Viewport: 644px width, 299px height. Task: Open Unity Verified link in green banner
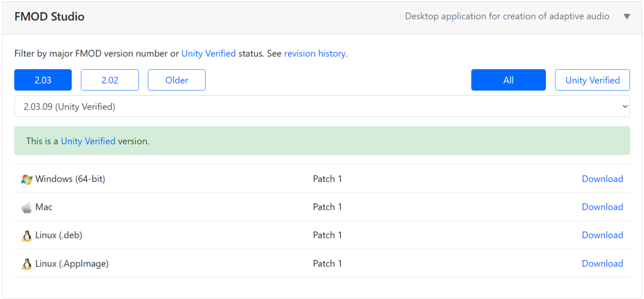pos(88,141)
